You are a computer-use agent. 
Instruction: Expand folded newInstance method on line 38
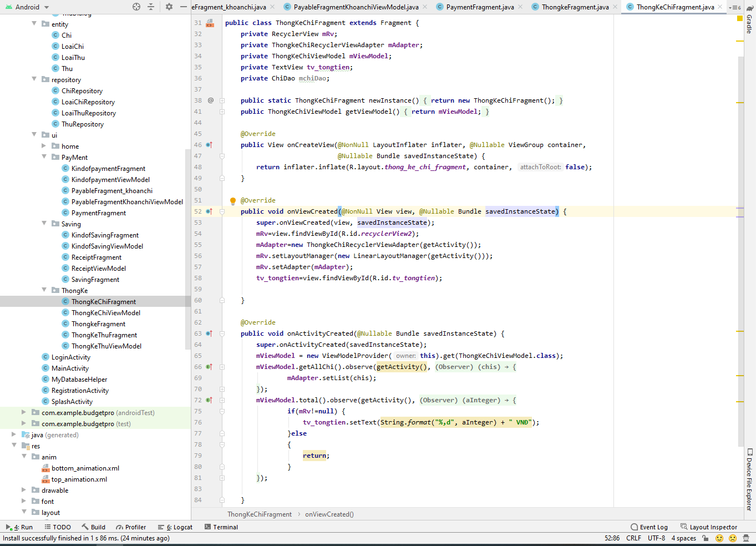[x=222, y=100]
